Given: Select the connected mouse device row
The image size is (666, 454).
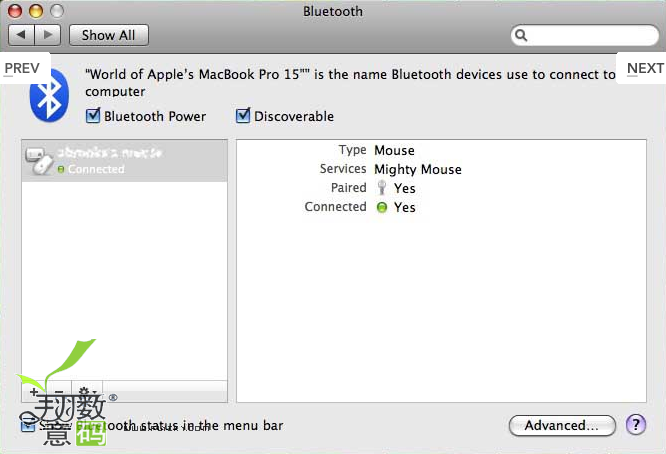Looking at the screenshot, I should 124,161.
